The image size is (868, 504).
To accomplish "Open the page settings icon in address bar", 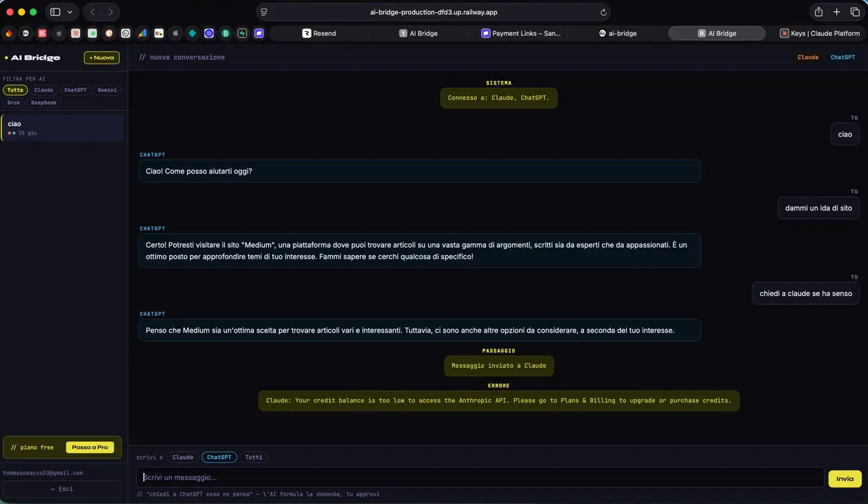I will [x=264, y=12].
